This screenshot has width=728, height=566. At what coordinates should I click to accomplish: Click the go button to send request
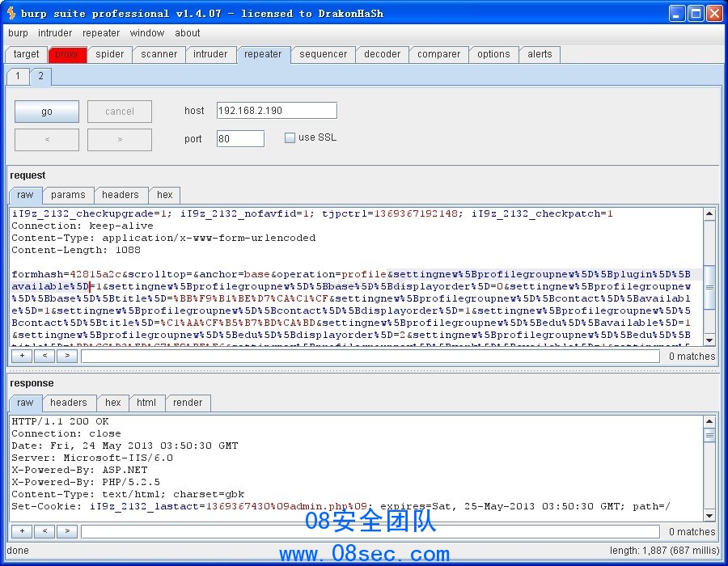(x=47, y=112)
